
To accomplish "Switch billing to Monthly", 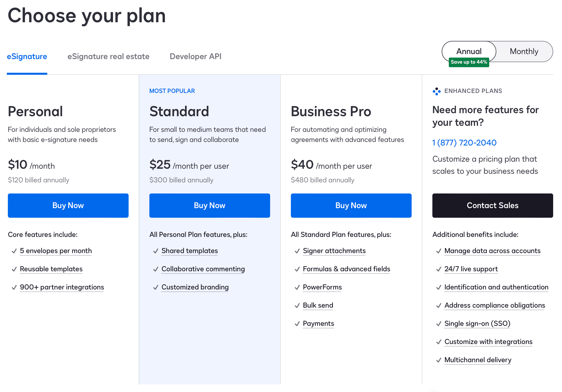I will pos(524,52).
